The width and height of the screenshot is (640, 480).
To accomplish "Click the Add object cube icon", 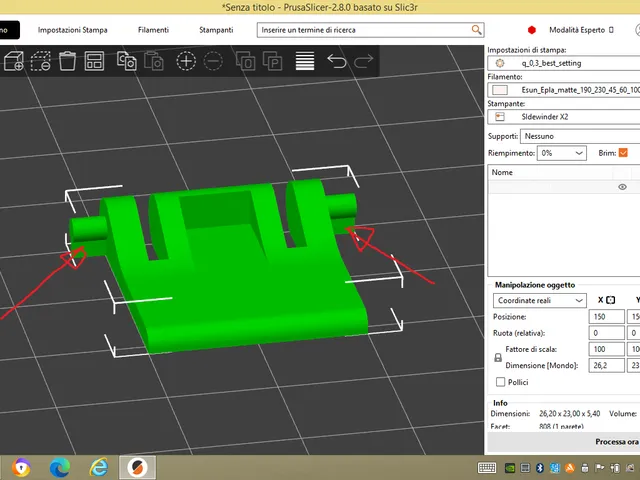I will pyautogui.click(x=13, y=61).
